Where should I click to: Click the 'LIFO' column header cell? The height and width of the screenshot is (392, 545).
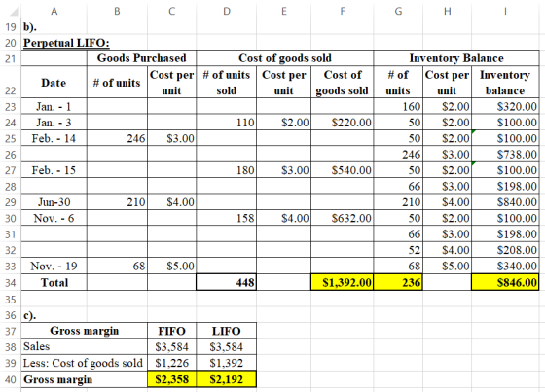pyautogui.click(x=226, y=331)
